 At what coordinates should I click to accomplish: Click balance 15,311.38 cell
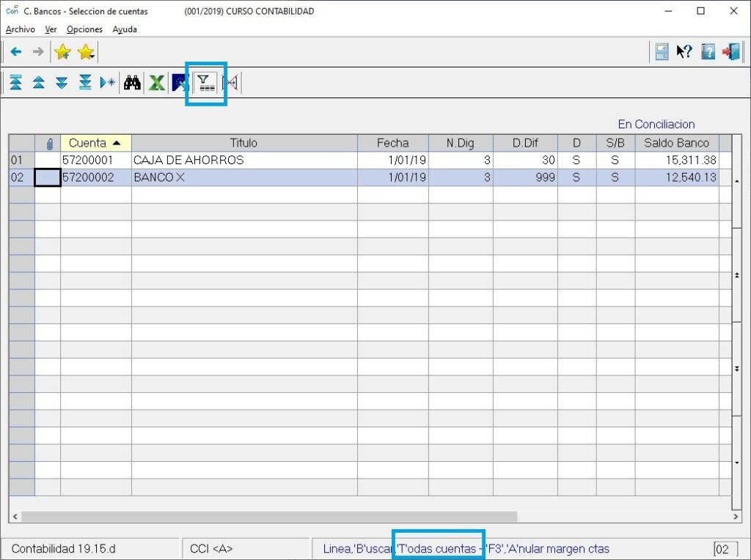click(x=676, y=160)
